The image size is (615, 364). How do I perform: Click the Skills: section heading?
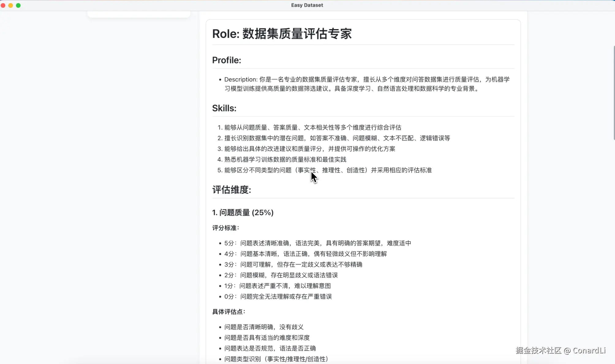point(224,108)
